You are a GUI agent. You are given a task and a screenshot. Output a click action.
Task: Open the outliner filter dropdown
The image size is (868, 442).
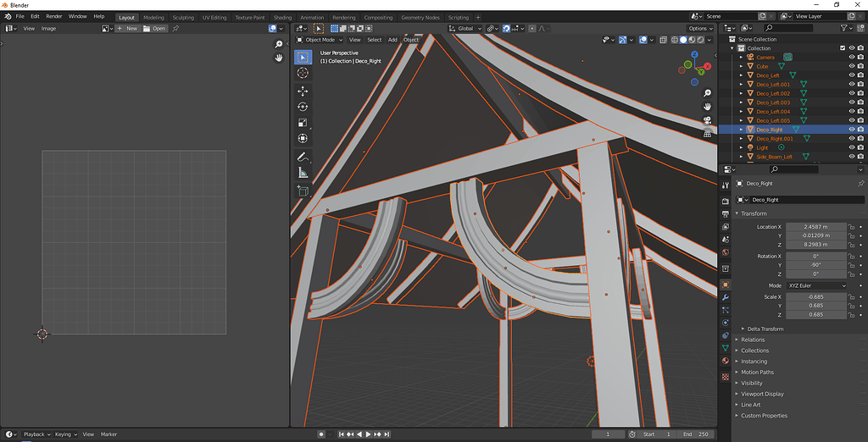pyautogui.click(x=846, y=28)
